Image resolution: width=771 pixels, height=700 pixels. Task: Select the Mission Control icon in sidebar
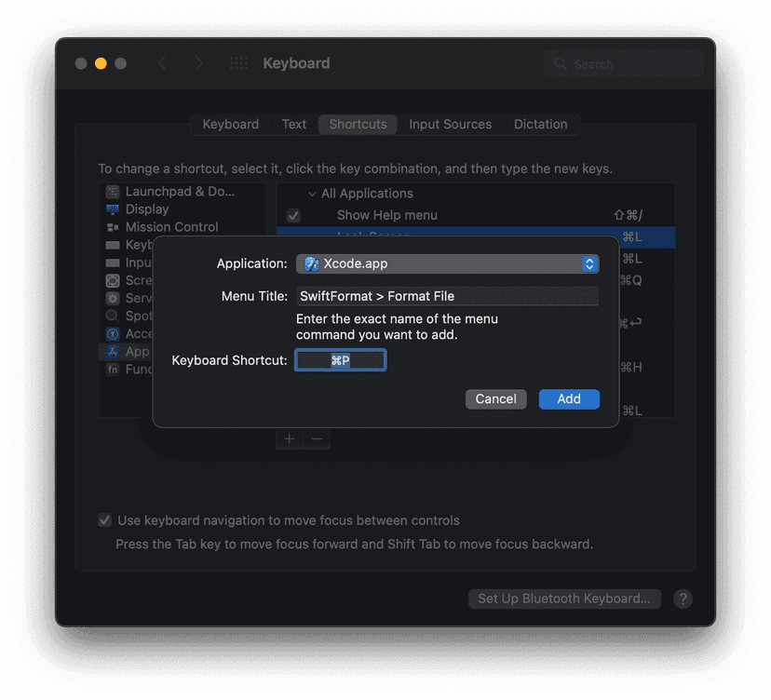[x=113, y=227]
